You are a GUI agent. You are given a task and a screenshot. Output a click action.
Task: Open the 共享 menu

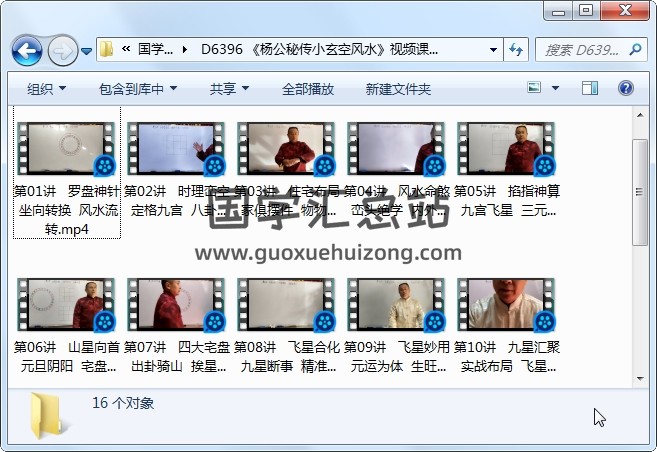click(229, 89)
